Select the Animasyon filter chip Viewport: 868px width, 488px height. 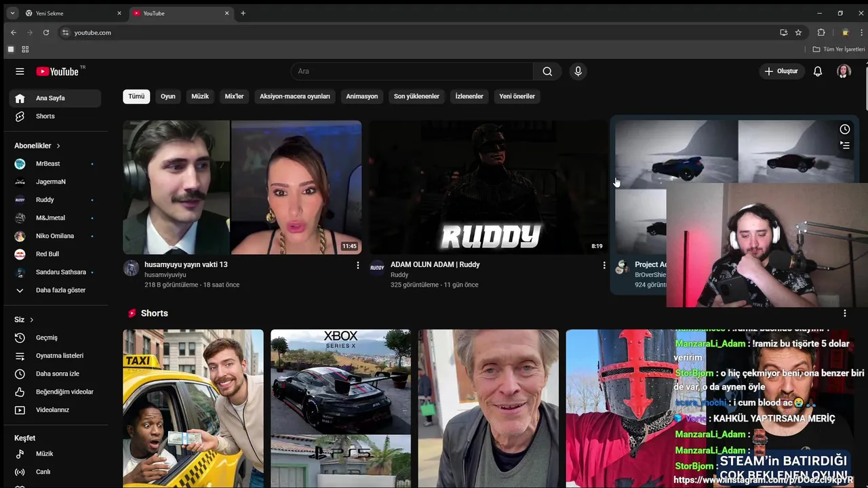pyautogui.click(x=362, y=96)
